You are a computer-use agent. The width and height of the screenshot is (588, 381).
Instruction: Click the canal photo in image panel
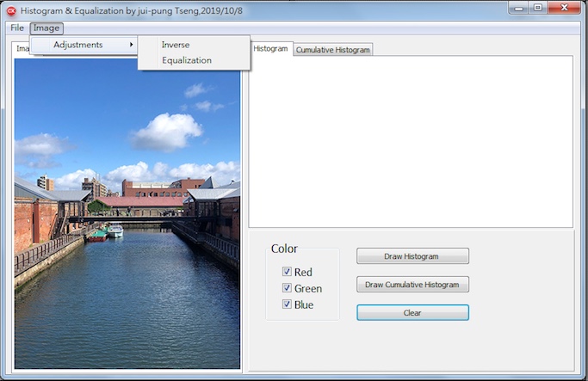coord(127,213)
